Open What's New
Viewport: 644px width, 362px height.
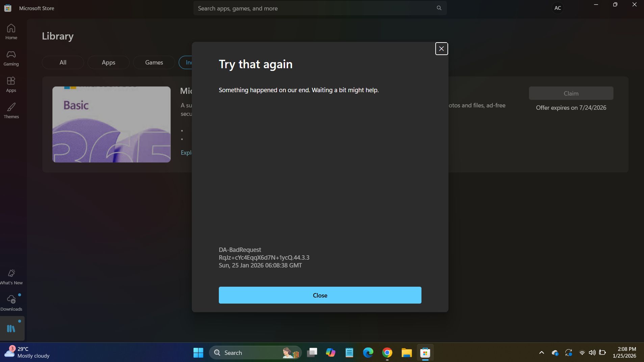[11, 276]
